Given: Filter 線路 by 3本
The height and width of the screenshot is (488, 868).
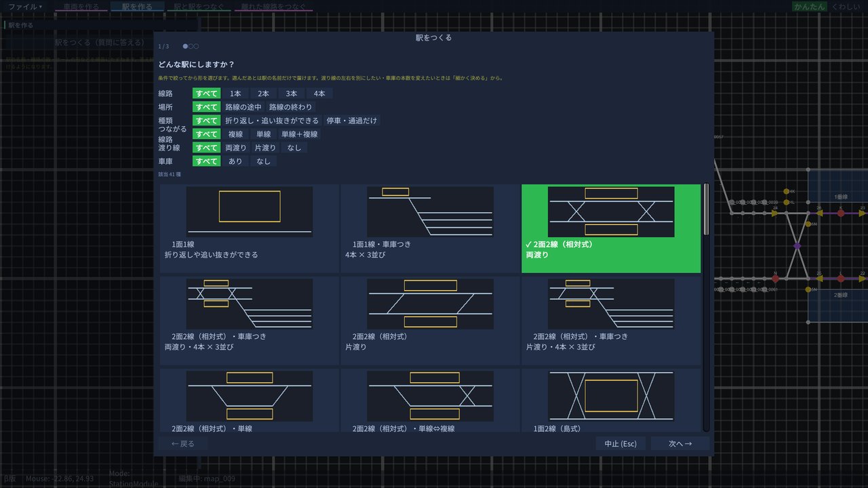Looking at the screenshot, I should [x=291, y=94].
